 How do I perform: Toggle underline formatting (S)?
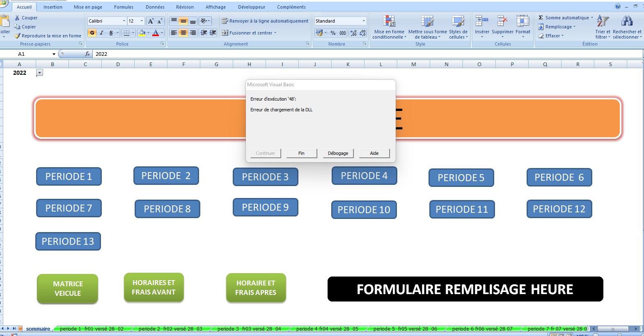[x=111, y=33]
